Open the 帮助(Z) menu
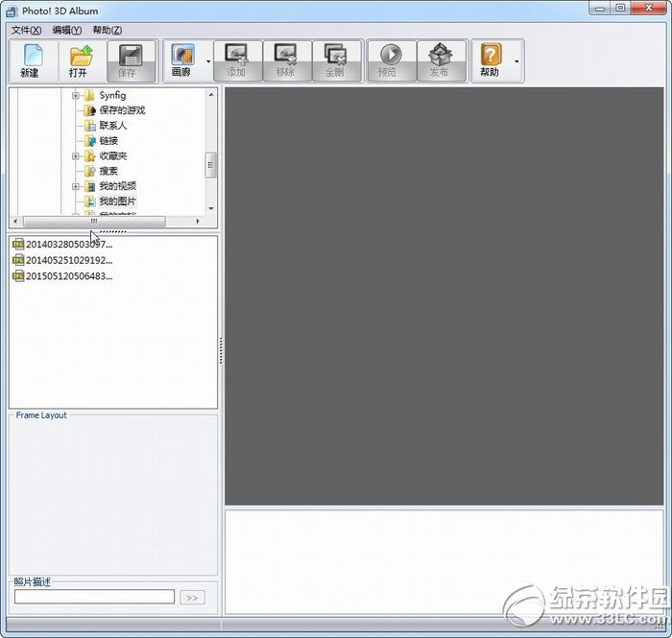 click(108, 30)
